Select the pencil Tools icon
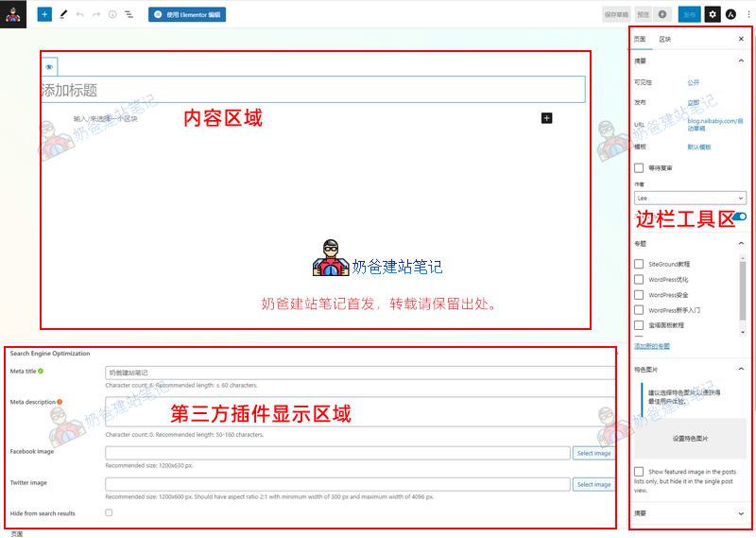This screenshot has width=756, height=538. (x=63, y=14)
